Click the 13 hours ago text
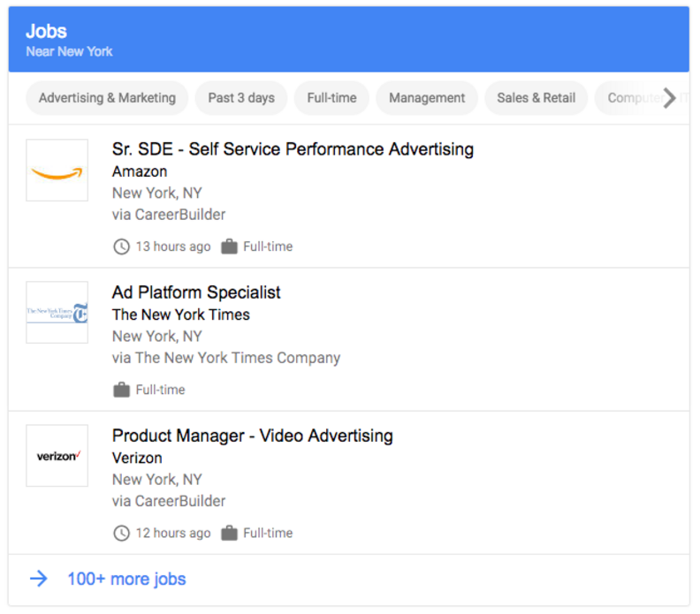Viewport: 700px width, 614px height. 172,246
